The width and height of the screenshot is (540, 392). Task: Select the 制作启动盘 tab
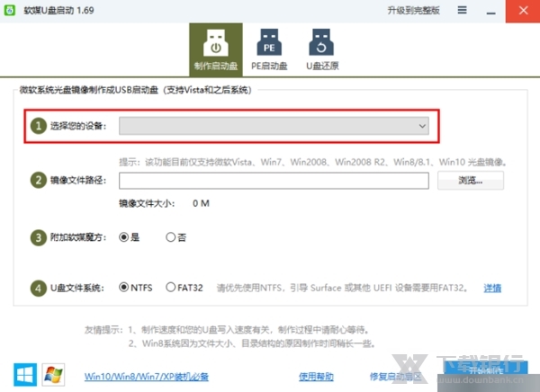coord(216,49)
